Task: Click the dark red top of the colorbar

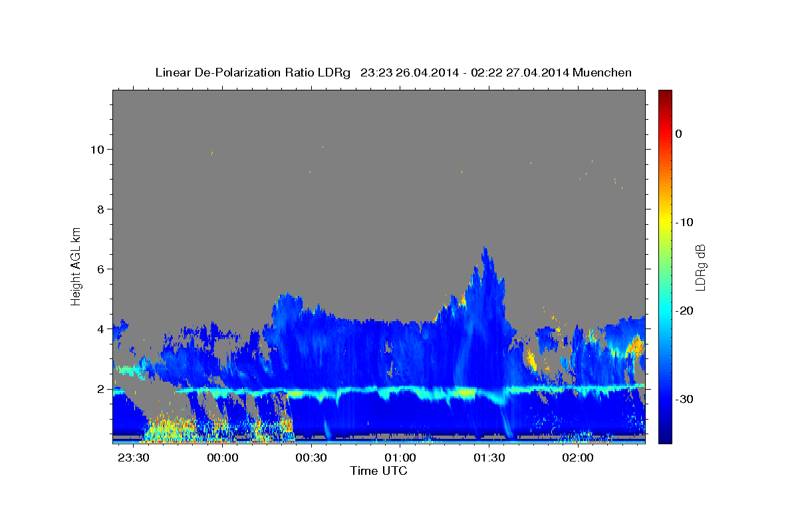Action: pos(665,94)
